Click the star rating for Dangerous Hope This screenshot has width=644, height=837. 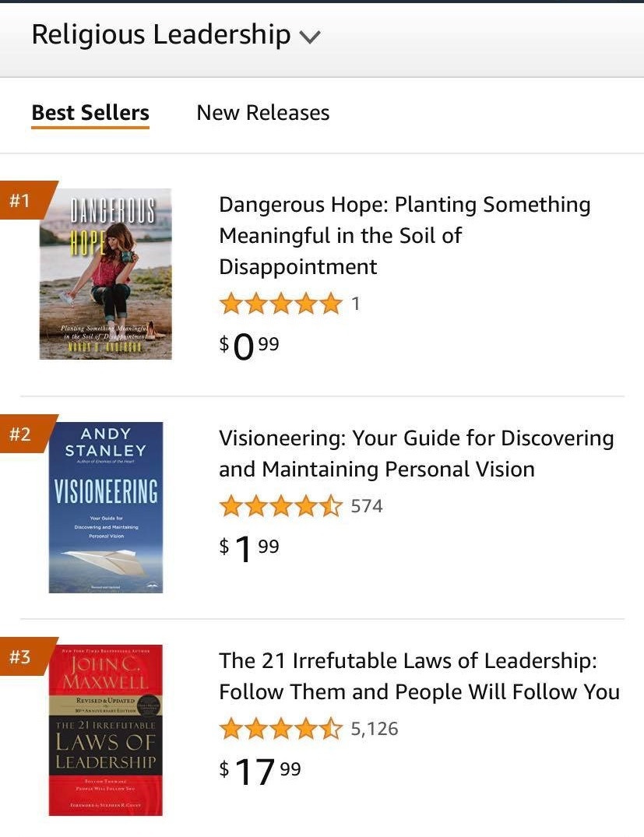pyautogui.click(x=281, y=304)
